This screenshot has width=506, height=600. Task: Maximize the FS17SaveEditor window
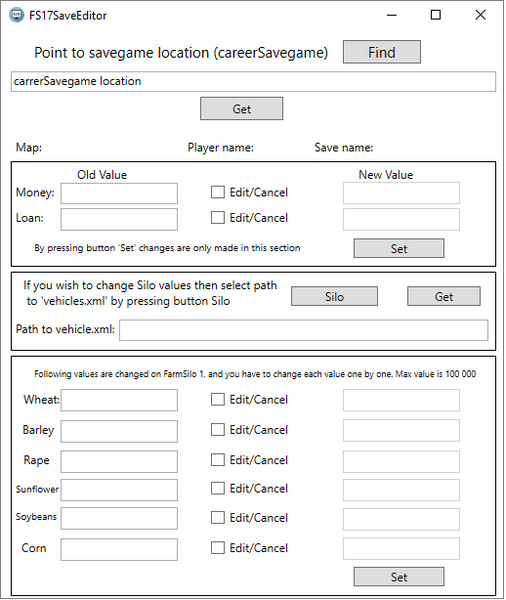(436, 15)
